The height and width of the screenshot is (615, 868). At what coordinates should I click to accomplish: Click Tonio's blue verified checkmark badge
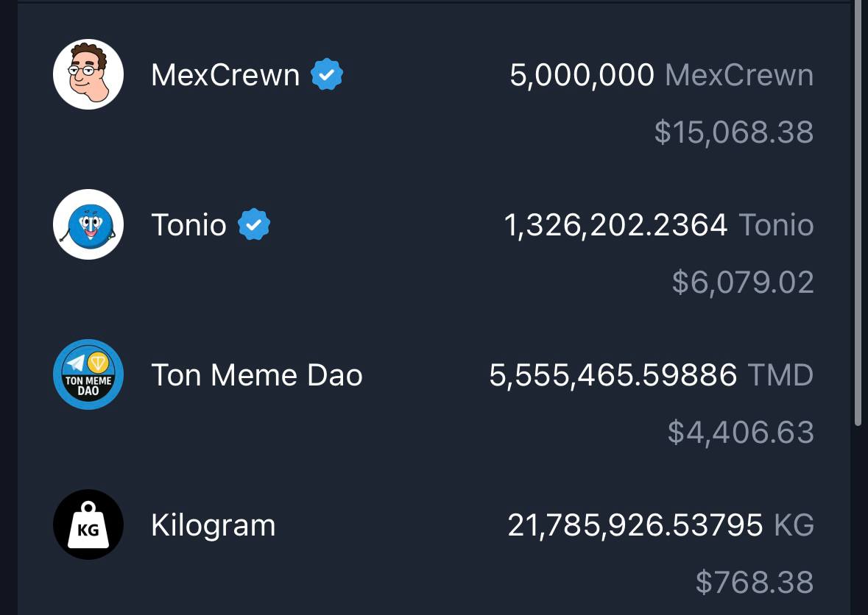click(x=254, y=224)
